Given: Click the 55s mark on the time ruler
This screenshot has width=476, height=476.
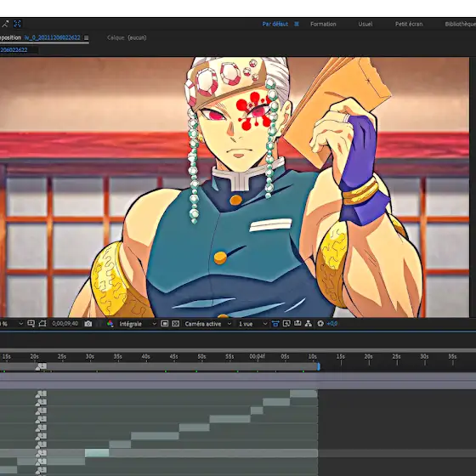Looking at the screenshot, I should (229, 356).
